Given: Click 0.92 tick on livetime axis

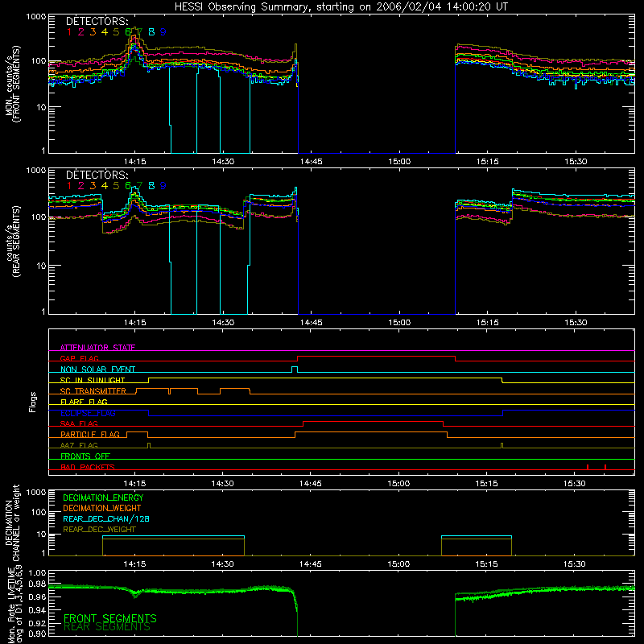Looking at the screenshot, I should [38, 621].
